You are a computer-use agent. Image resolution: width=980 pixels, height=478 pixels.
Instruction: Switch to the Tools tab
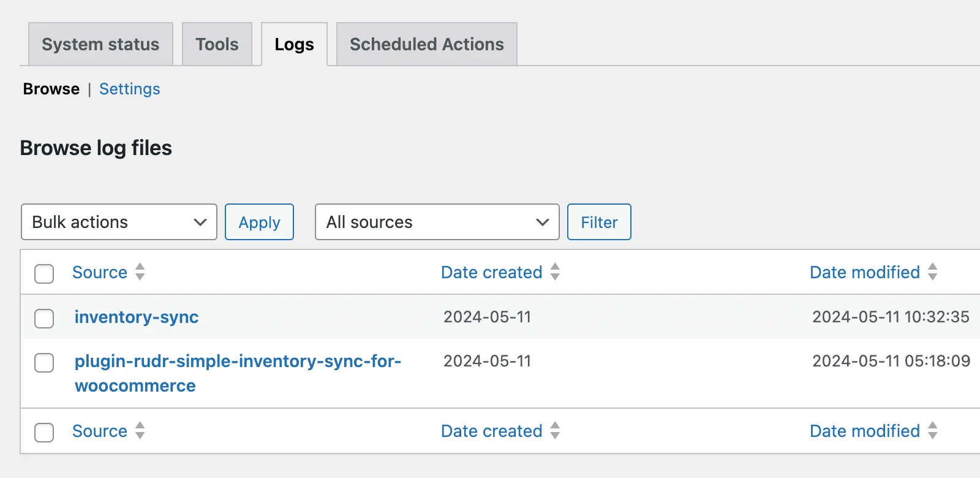[x=217, y=44]
